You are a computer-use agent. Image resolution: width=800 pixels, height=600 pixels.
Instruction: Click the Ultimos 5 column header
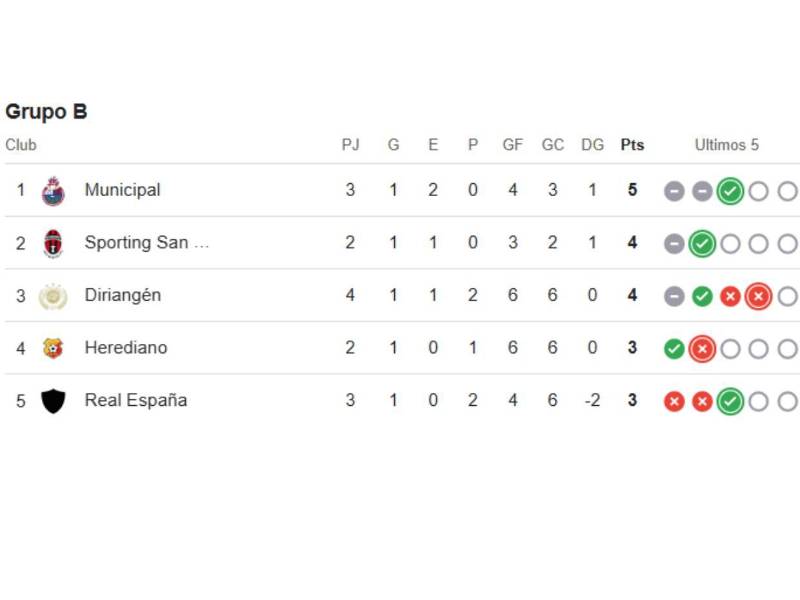coord(728,144)
